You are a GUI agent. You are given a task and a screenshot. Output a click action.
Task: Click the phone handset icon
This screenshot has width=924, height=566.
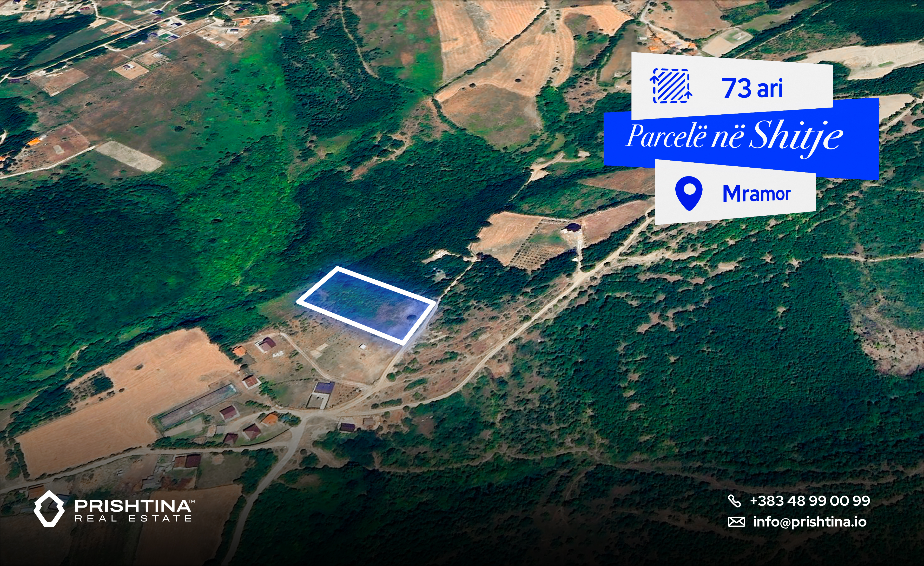[x=734, y=501]
